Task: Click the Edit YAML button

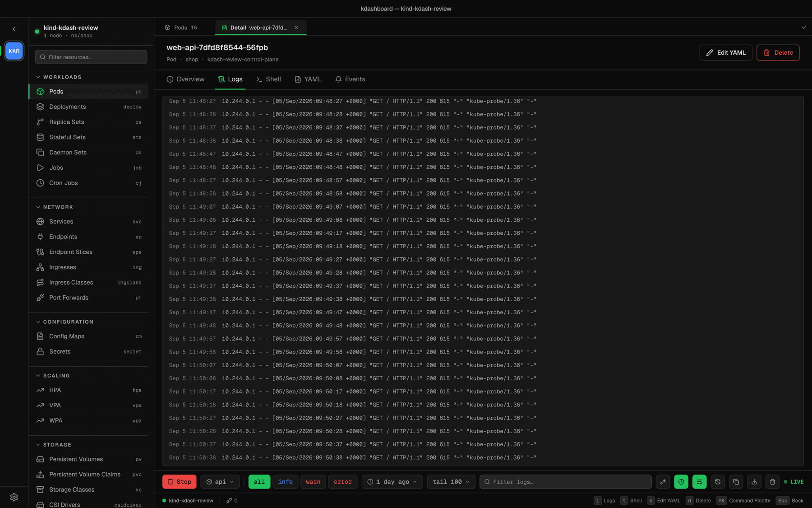Action: [x=726, y=52]
